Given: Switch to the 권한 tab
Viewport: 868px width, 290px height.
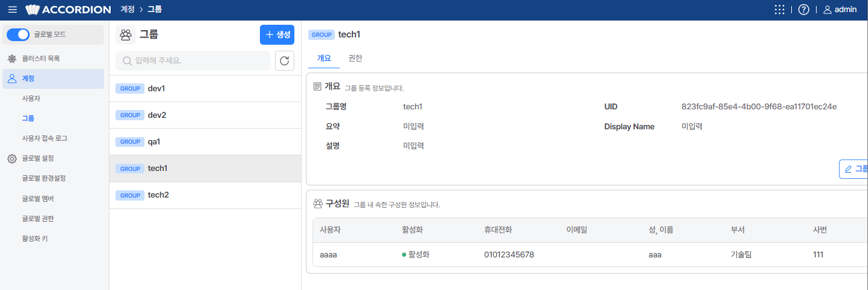Looking at the screenshot, I should click(355, 58).
